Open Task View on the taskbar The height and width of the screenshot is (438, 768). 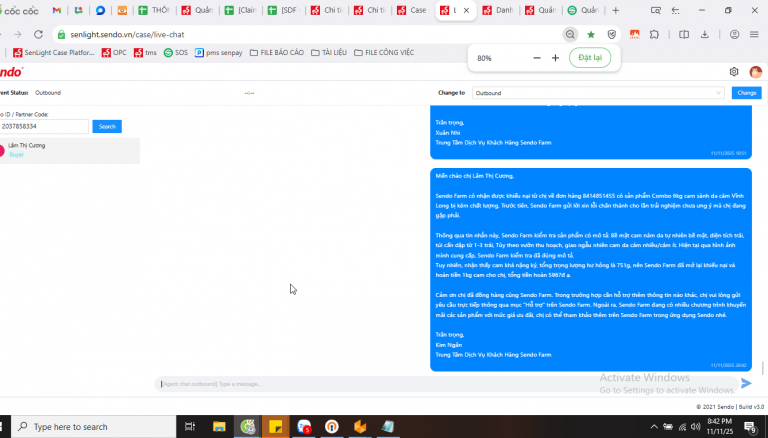tap(190, 427)
